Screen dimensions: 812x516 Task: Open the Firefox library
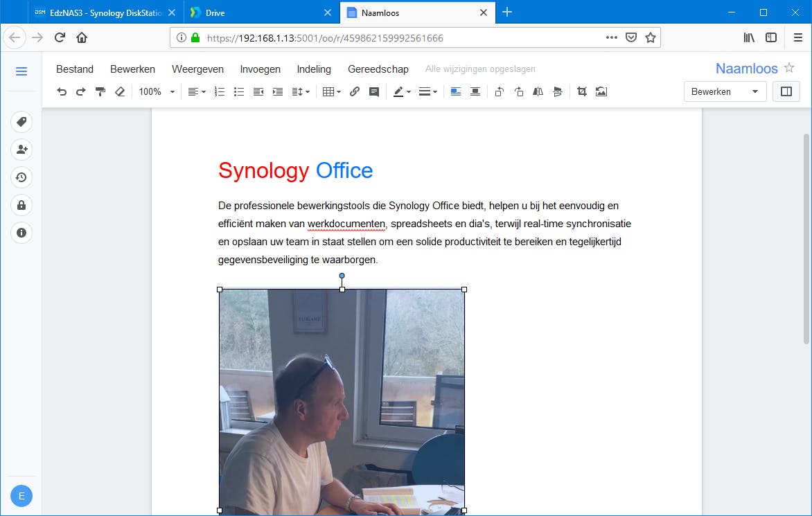(749, 37)
